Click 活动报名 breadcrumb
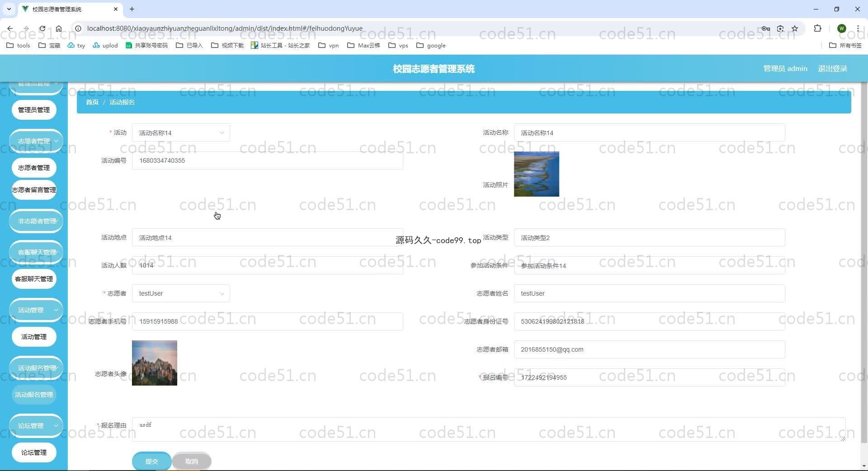The image size is (868, 471). [x=122, y=102]
